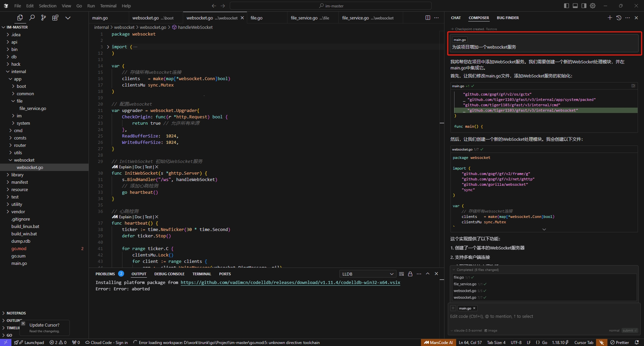The image size is (644, 346).
Task: Open the LLDB output channel dropdown
Action: click(x=368, y=274)
